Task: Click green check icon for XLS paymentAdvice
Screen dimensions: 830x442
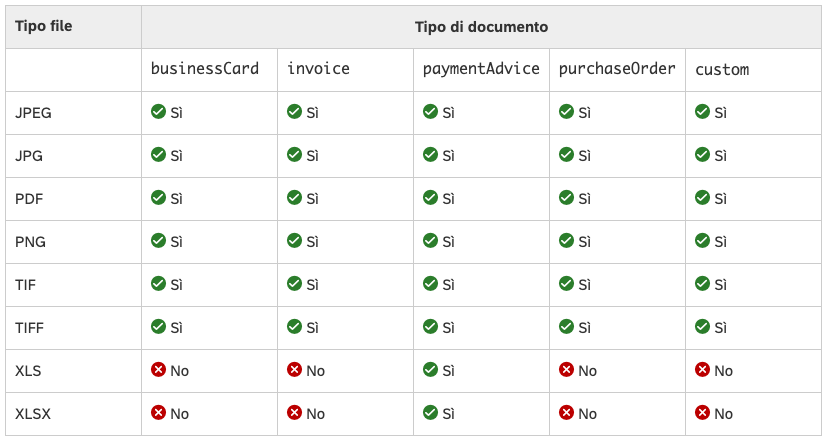Action: click(430, 370)
